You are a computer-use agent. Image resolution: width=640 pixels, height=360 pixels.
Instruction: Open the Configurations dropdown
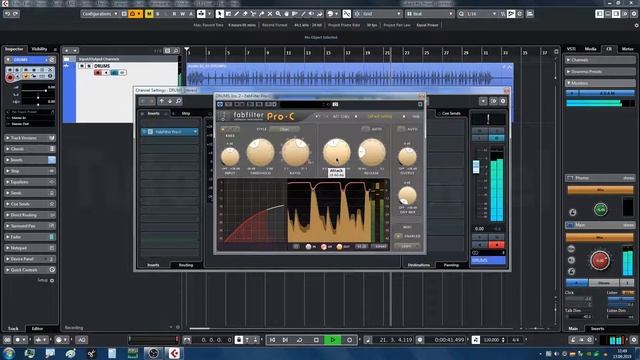(x=99, y=14)
